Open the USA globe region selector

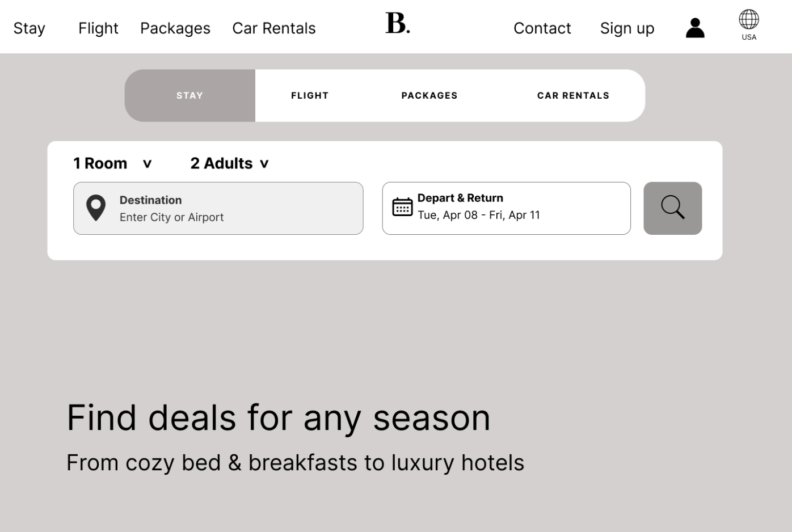749,25
